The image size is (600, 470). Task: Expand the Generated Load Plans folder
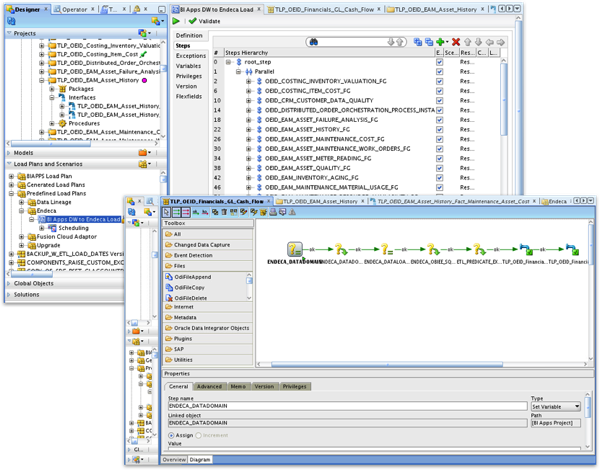coord(11,185)
